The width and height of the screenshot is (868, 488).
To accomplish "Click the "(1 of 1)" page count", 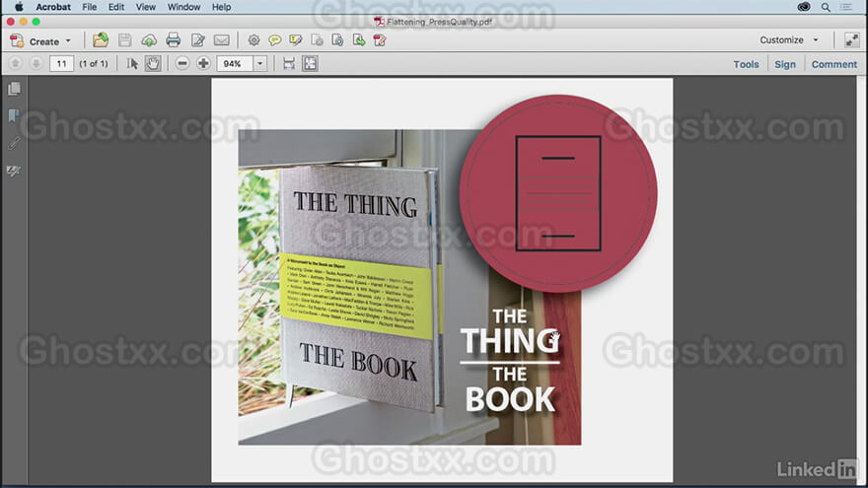I will [x=94, y=64].
